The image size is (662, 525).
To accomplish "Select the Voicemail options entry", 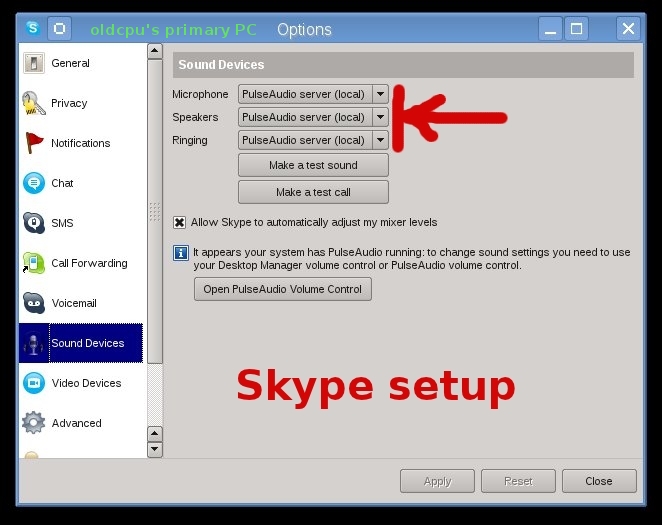I will click(x=81, y=303).
